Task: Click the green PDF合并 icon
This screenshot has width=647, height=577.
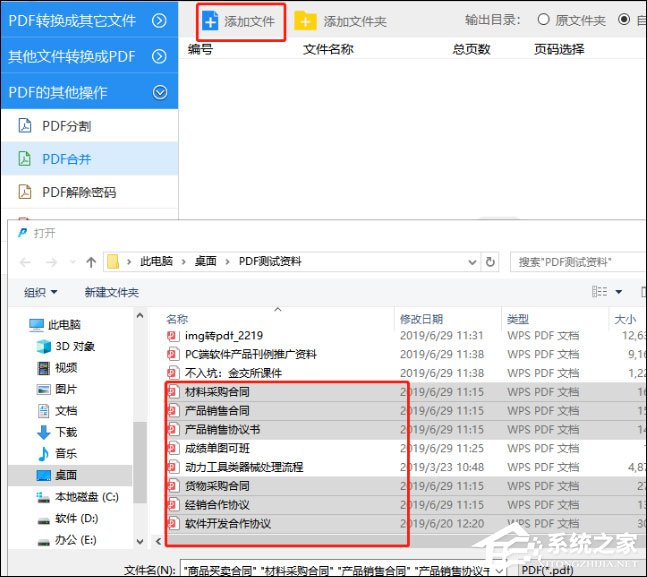Action: pyautogui.click(x=25, y=158)
